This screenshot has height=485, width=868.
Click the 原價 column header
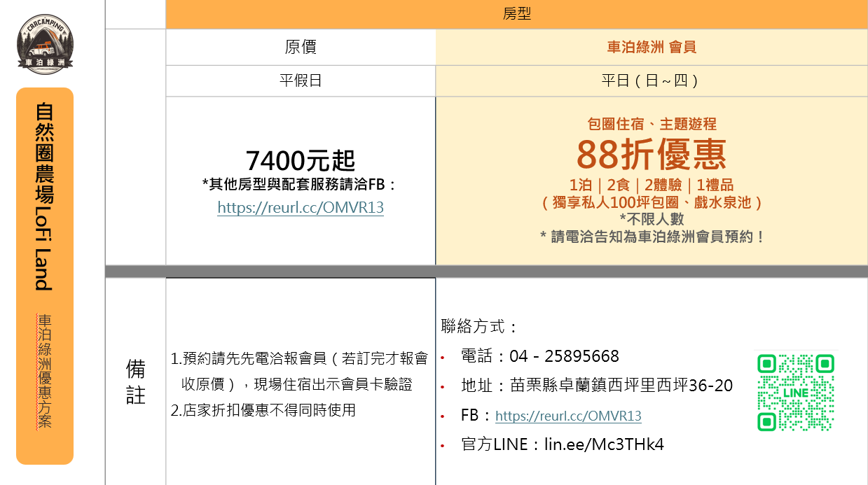pyautogui.click(x=301, y=47)
